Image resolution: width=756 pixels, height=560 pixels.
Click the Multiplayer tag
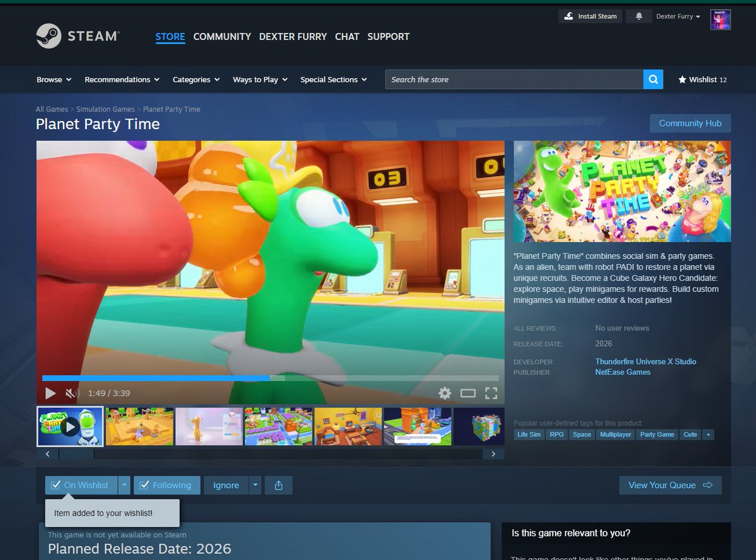point(616,435)
